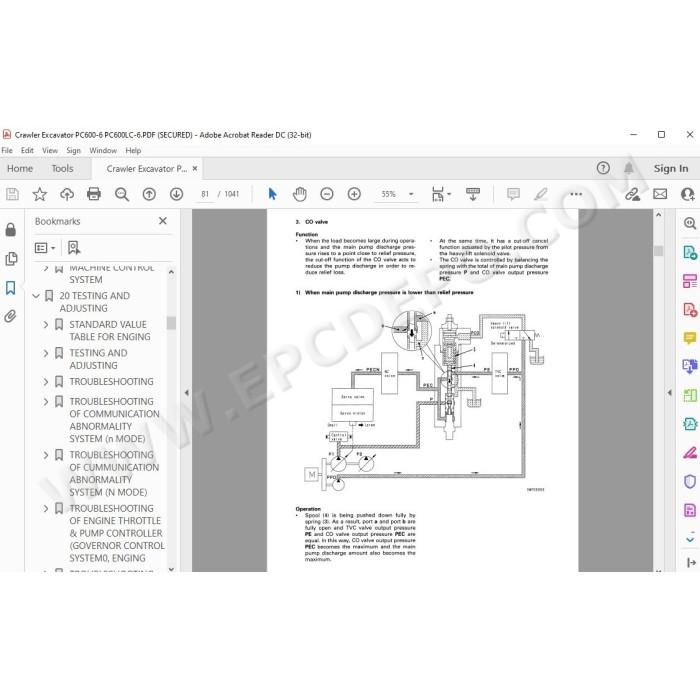
Task: Switch to scrolling mode icon
Action: pyautogui.click(x=473, y=194)
